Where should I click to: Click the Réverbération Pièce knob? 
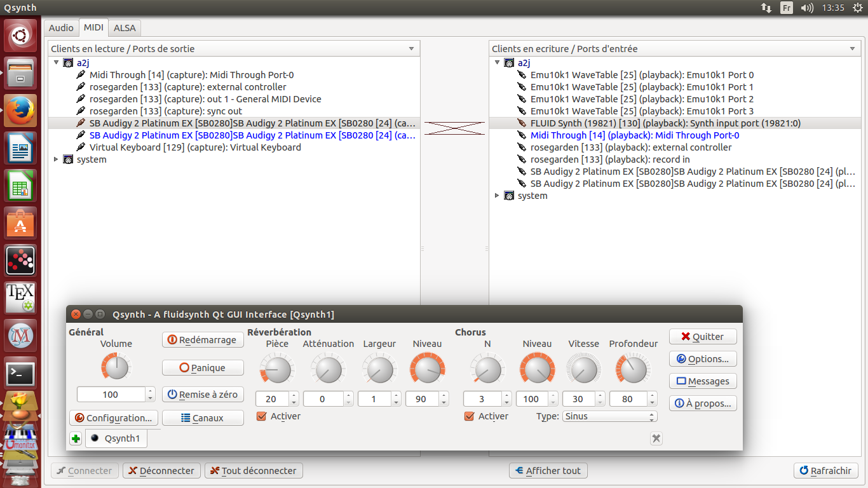(x=277, y=368)
